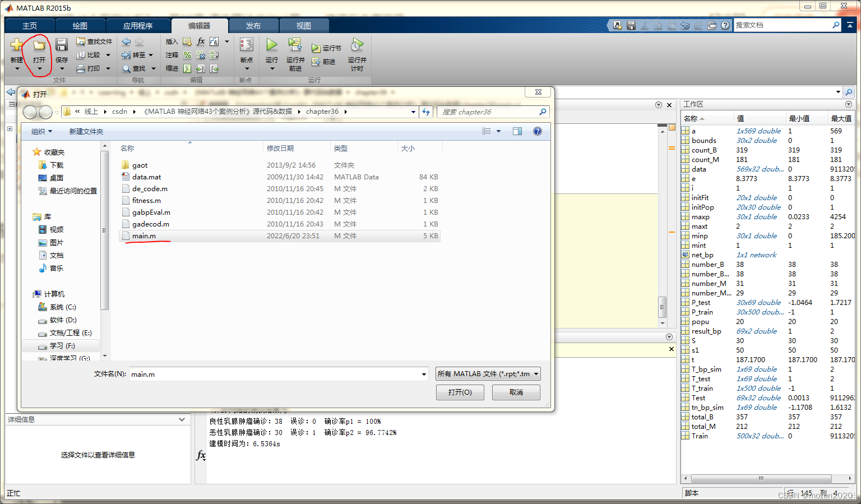Expand the New (新建) dropdown arrow
This screenshot has height=504, width=861.
point(17,69)
